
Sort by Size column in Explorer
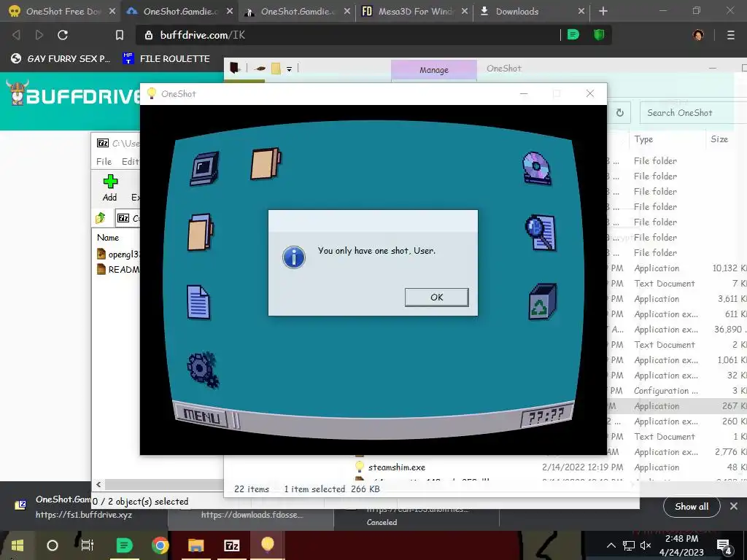719,139
